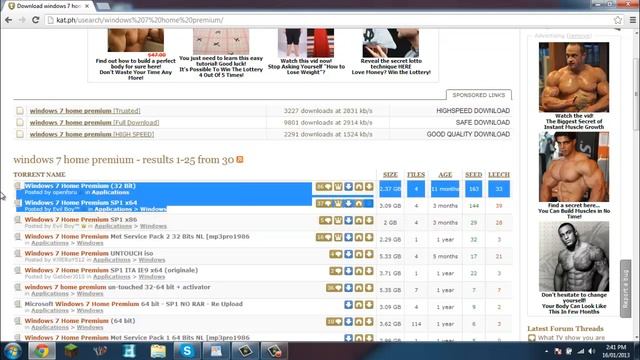Sort results by FILES column
Image resolution: width=640 pixels, height=360 pixels.
[416, 174]
